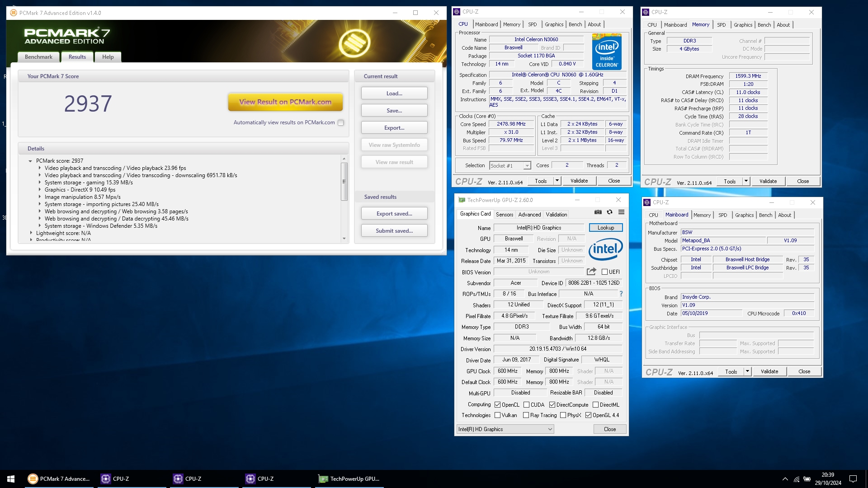Viewport: 868px width, 488px height.
Task: Open Bench tab in CPU-Z Mainboard window
Action: click(765, 215)
